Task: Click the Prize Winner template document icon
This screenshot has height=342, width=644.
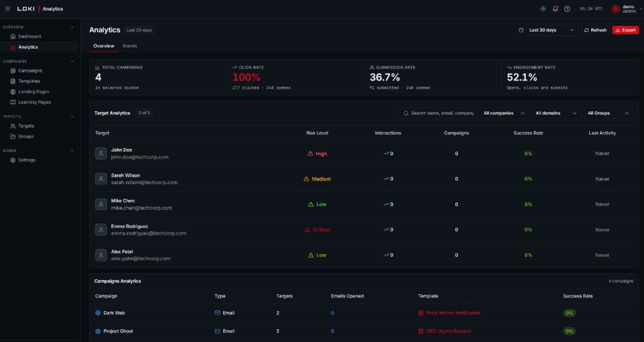Action: pos(421,313)
